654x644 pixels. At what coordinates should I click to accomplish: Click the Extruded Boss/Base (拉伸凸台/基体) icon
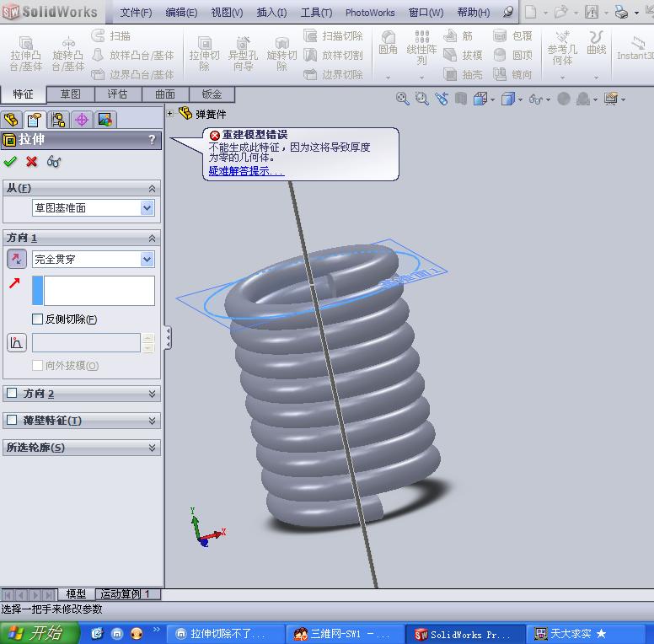(x=26, y=53)
